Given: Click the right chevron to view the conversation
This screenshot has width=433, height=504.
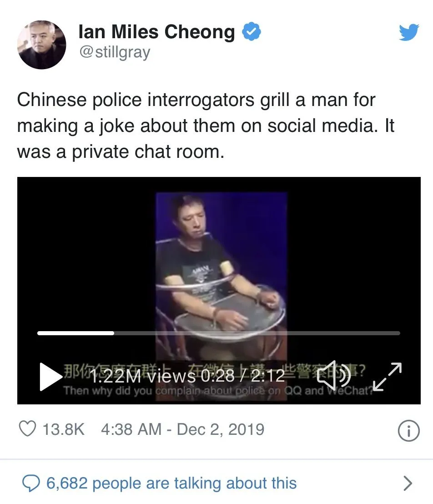Looking at the screenshot, I should [408, 483].
